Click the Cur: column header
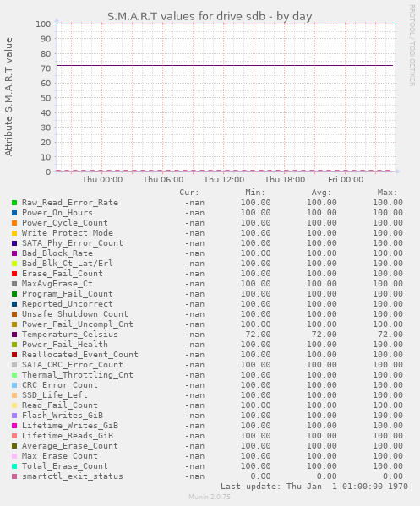 [189, 193]
